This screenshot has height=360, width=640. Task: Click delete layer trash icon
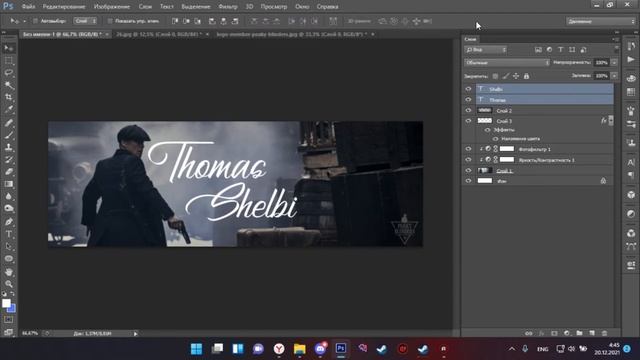pyautogui.click(x=604, y=333)
